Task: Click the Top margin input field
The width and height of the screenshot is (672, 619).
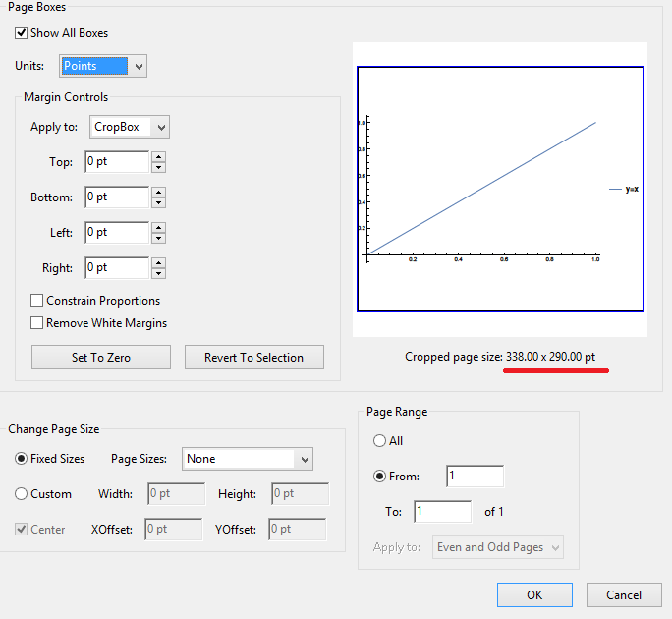Action: click(x=117, y=161)
